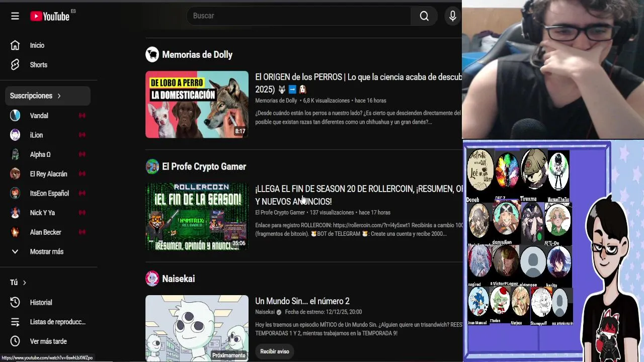Expand the Suscripciones section arrow
The width and height of the screenshot is (644, 362).
(59, 96)
